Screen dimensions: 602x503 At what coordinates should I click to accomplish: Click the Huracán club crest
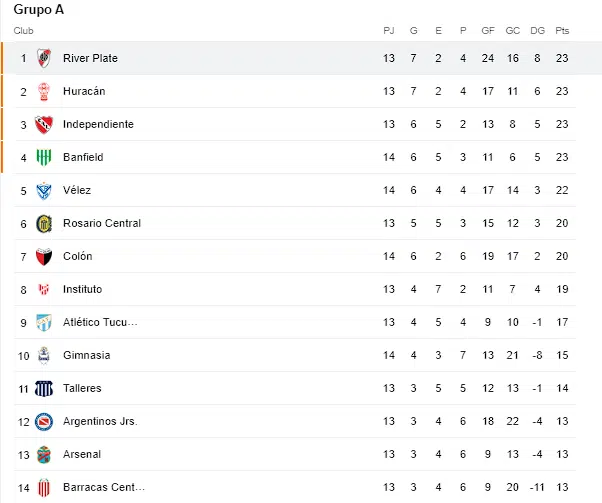point(44,91)
